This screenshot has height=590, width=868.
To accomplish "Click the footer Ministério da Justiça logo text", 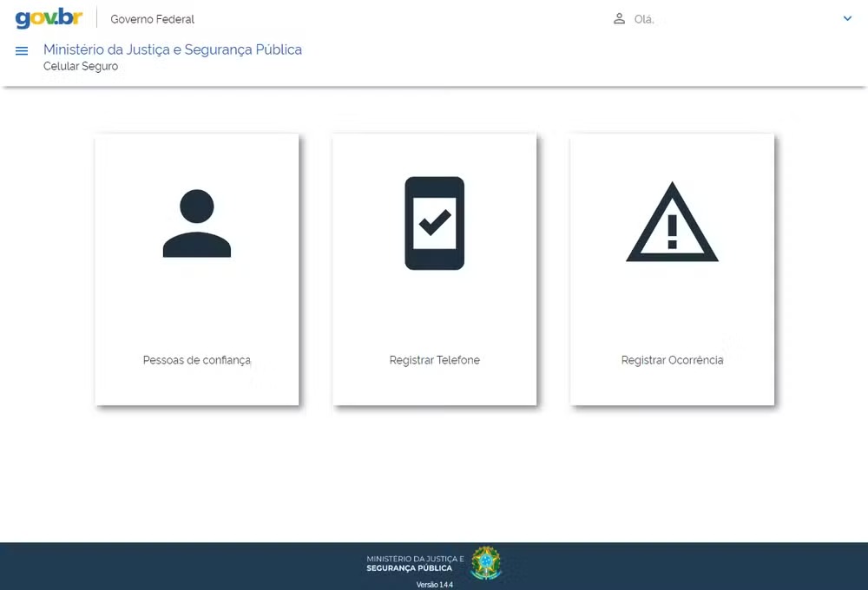I will pyautogui.click(x=415, y=563).
